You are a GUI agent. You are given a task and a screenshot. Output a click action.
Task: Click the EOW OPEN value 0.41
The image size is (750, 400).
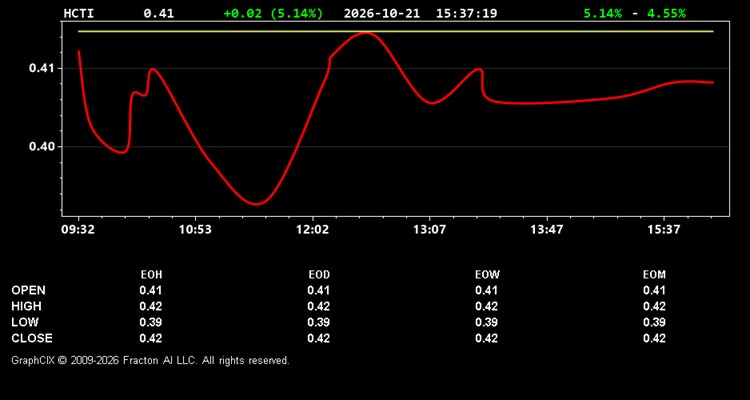(x=486, y=290)
